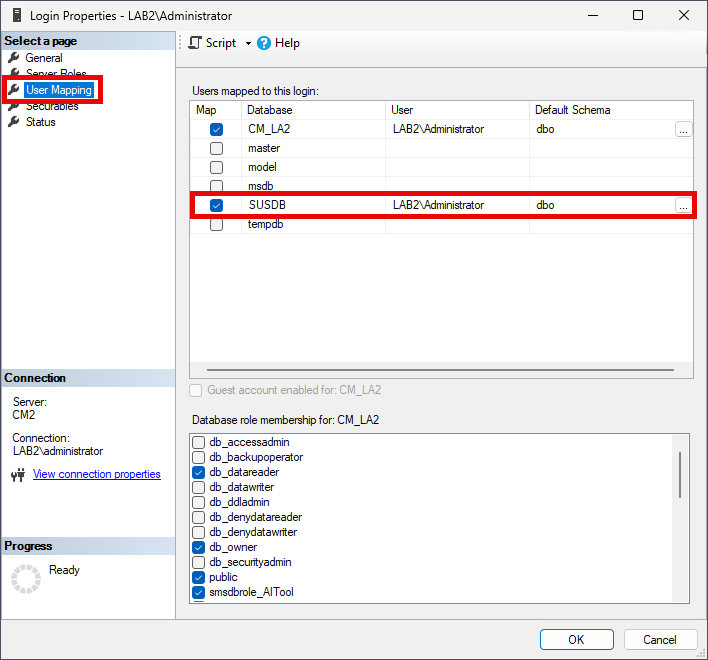Screen dimensions: 708x660
Task: Open View connection properties link
Action: [97, 474]
